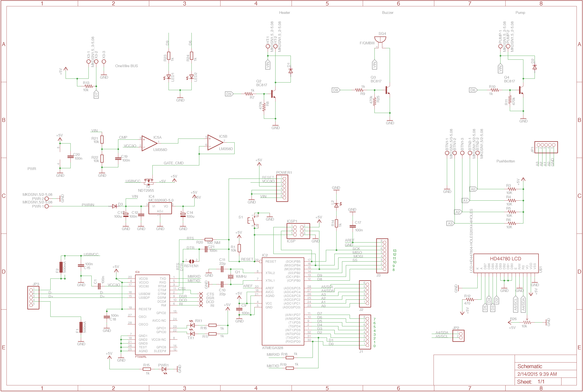Select the ICSP1 programming header
The width and height of the screenshot is (583, 392).
[x=298, y=231]
